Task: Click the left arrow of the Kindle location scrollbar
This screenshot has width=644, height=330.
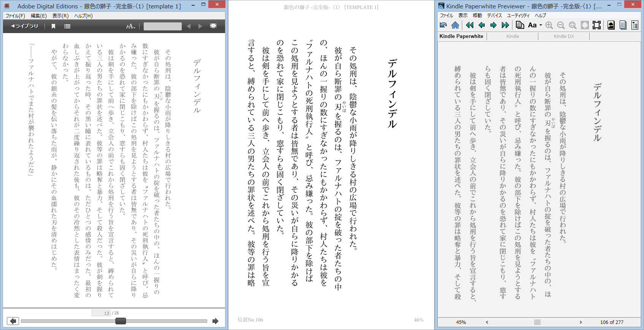Action: [x=487, y=322]
